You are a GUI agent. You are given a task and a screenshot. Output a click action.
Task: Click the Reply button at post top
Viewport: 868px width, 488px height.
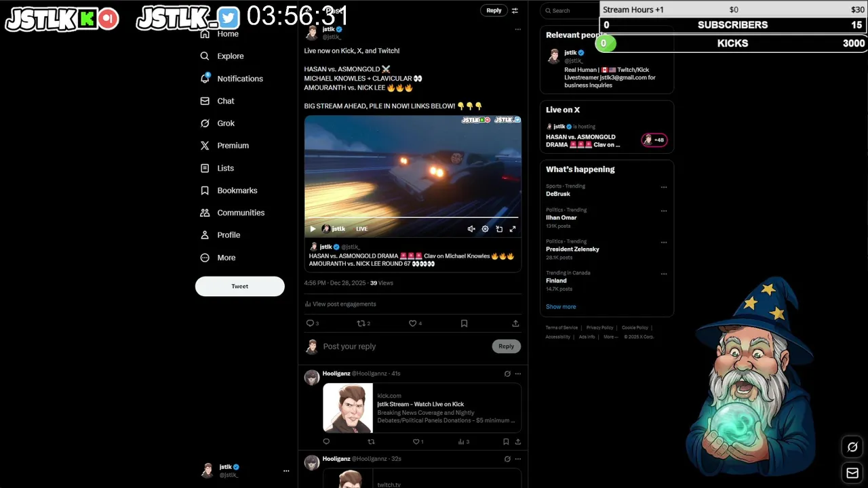pyautogui.click(x=494, y=10)
